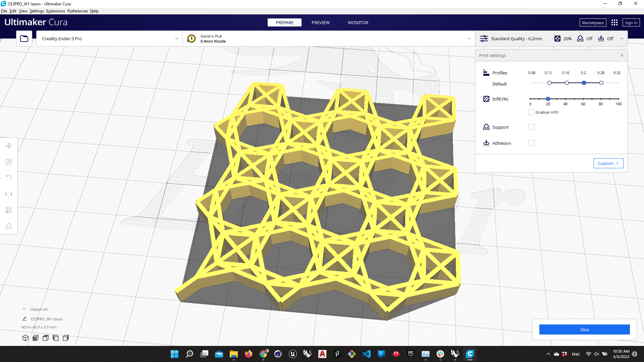Enable Support generation
The width and height of the screenshot is (644, 362).
531,127
